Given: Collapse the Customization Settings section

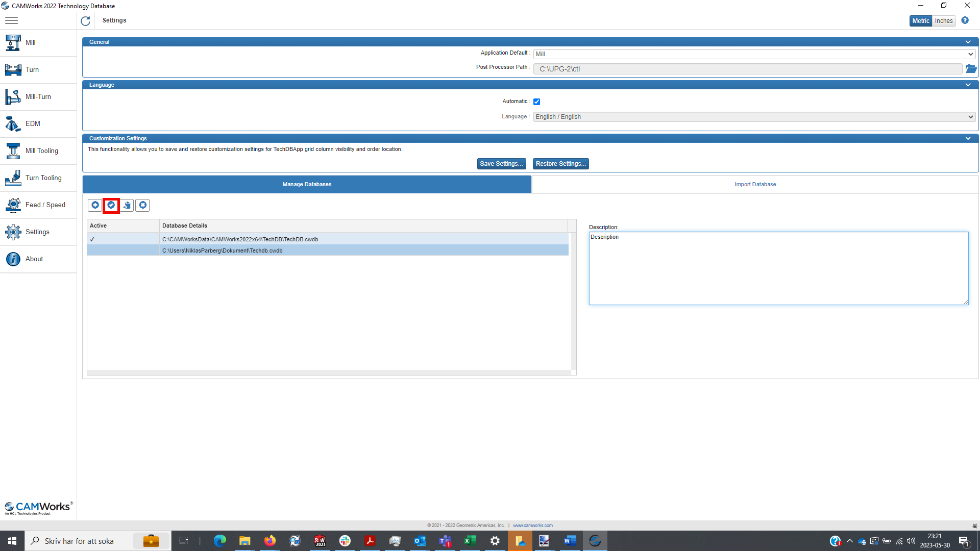Looking at the screenshot, I should pos(968,138).
